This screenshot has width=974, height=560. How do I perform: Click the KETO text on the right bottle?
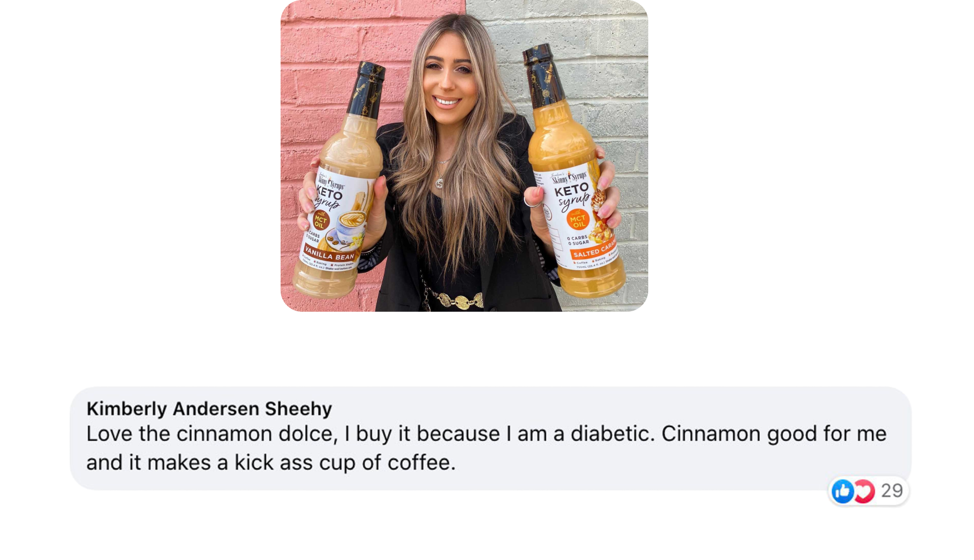tap(571, 190)
